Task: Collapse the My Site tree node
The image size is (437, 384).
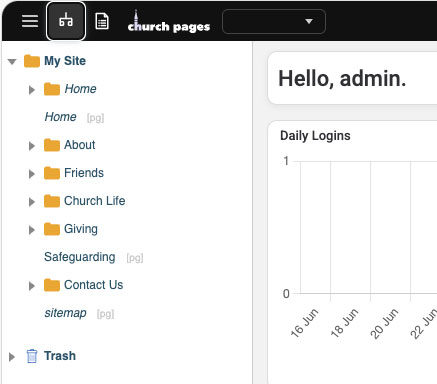Action: 12,62
